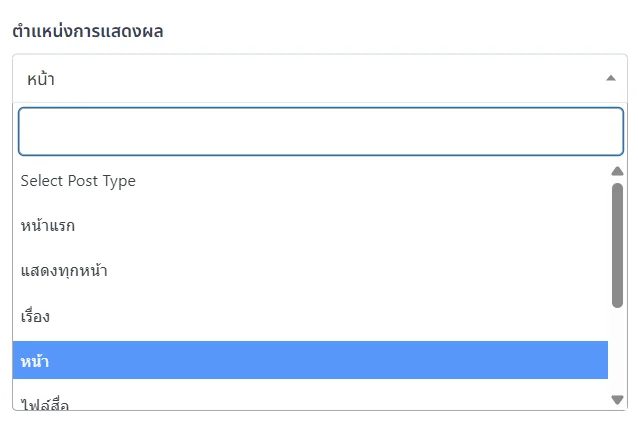Screen dimensions: 638x422
Task: Place cursor in the option filter textbox
Action: click(320, 131)
